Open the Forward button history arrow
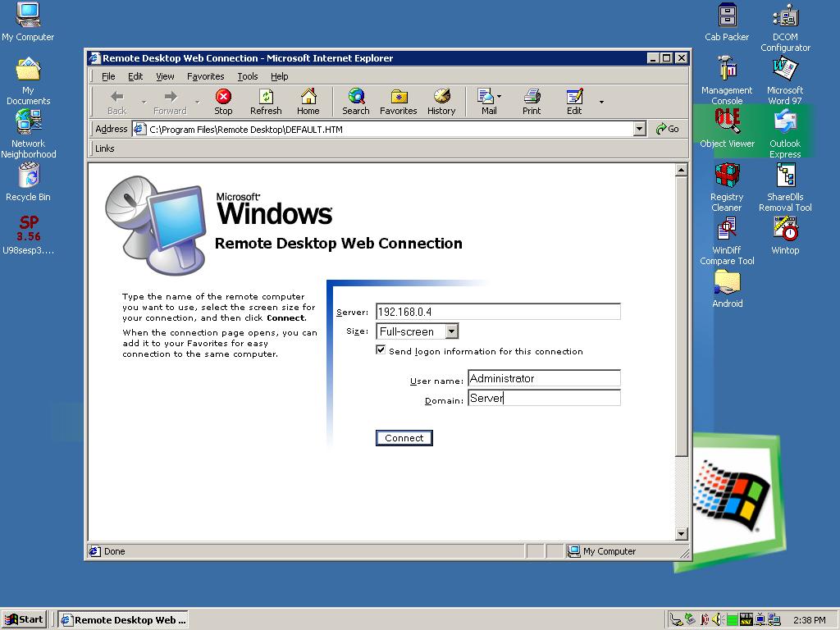Screen dimensions: 840x630 (x=197, y=102)
